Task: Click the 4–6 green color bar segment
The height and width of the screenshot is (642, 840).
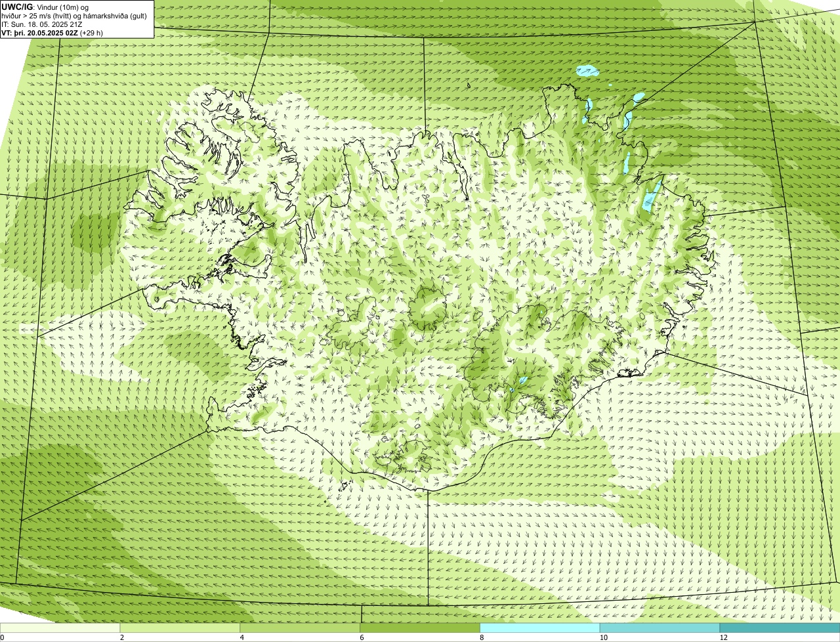Action: 301,628
